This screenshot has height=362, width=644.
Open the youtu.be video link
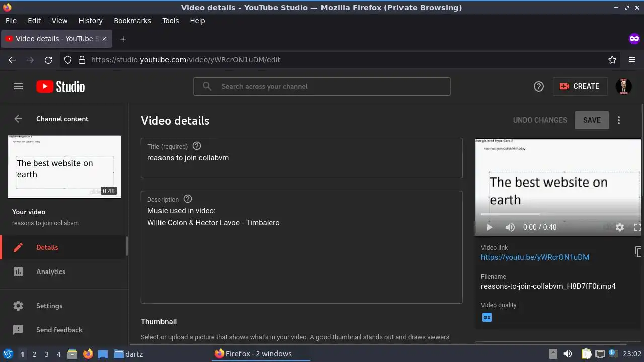(535, 257)
